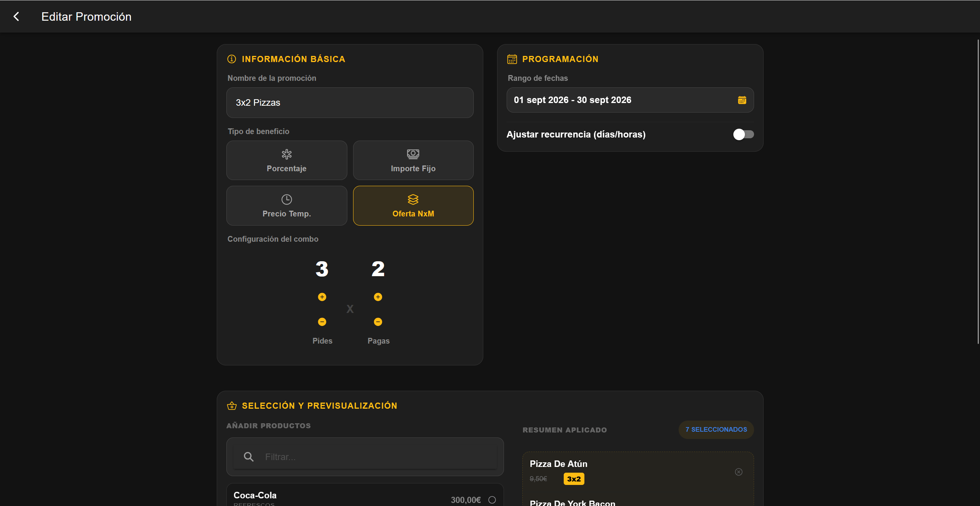
Task: Click the Editar Promoción page title
Action: coord(86,16)
